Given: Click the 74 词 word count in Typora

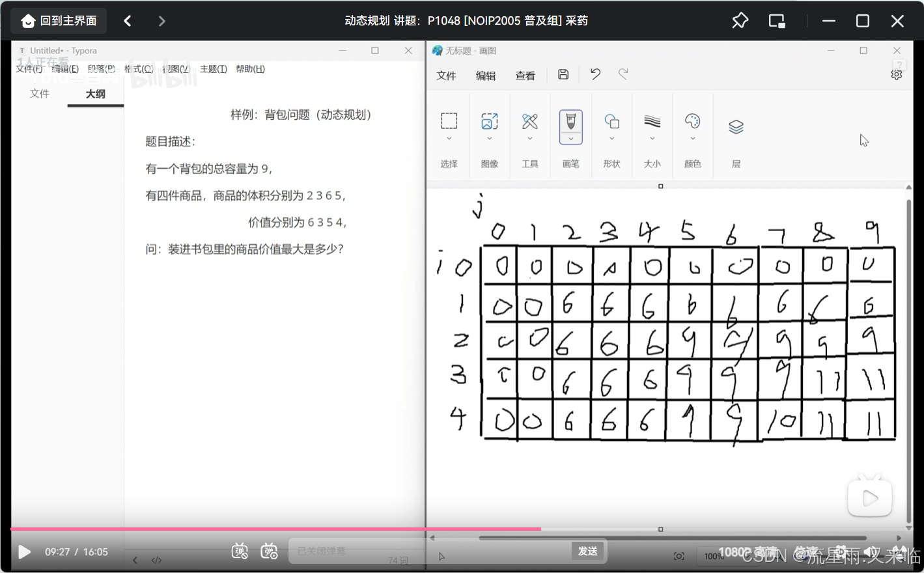Looking at the screenshot, I should 398,561.
